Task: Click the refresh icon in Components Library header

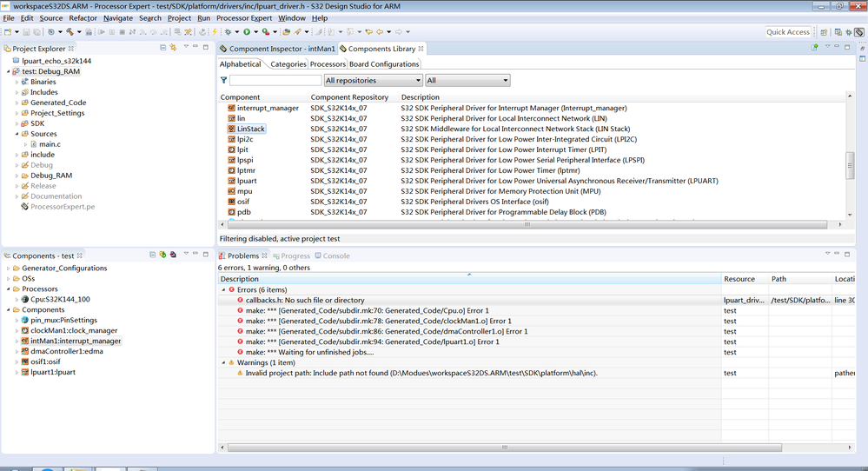Action: [x=815, y=47]
